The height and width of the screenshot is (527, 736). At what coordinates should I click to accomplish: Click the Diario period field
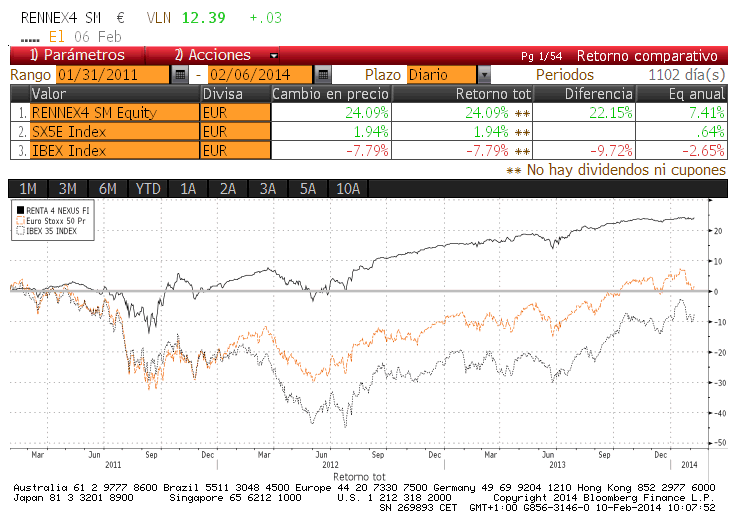click(442, 75)
